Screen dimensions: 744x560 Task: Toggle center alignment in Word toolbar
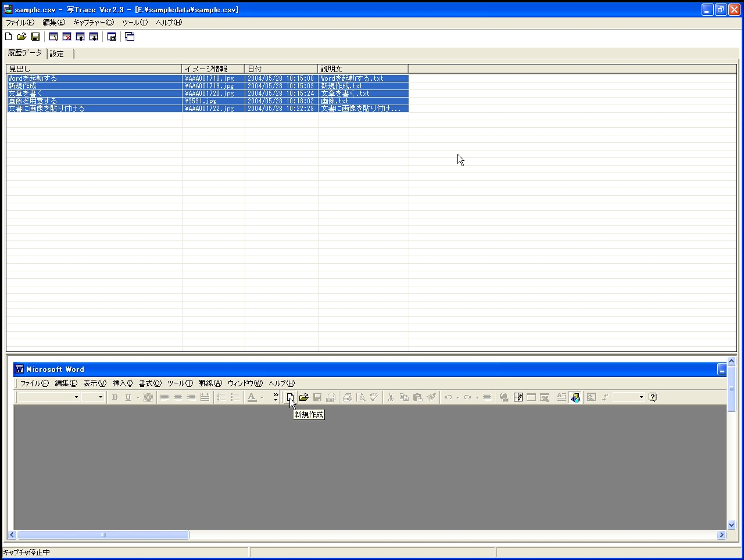click(178, 397)
